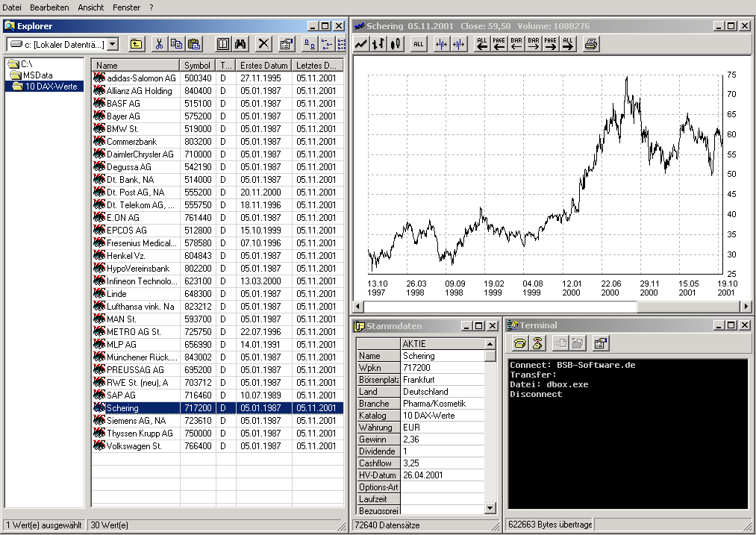Click chart scrollbar left arrow
This screenshot has width=756, height=535.
[x=358, y=306]
